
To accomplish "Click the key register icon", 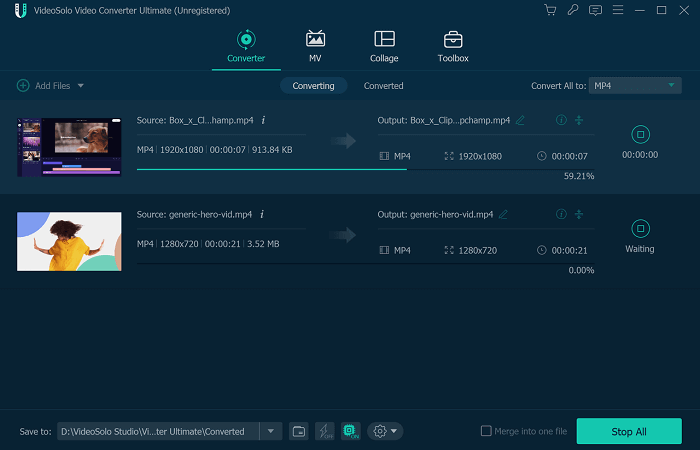I will click(573, 10).
